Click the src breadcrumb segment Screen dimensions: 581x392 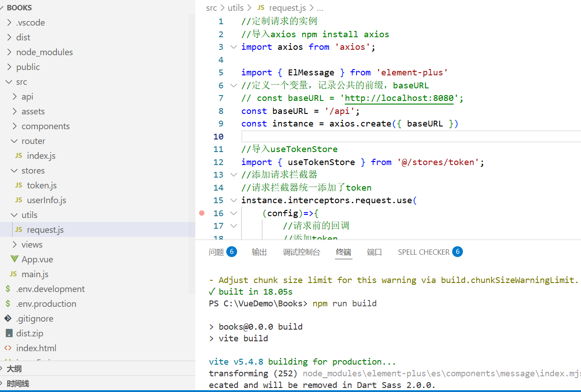click(x=211, y=8)
